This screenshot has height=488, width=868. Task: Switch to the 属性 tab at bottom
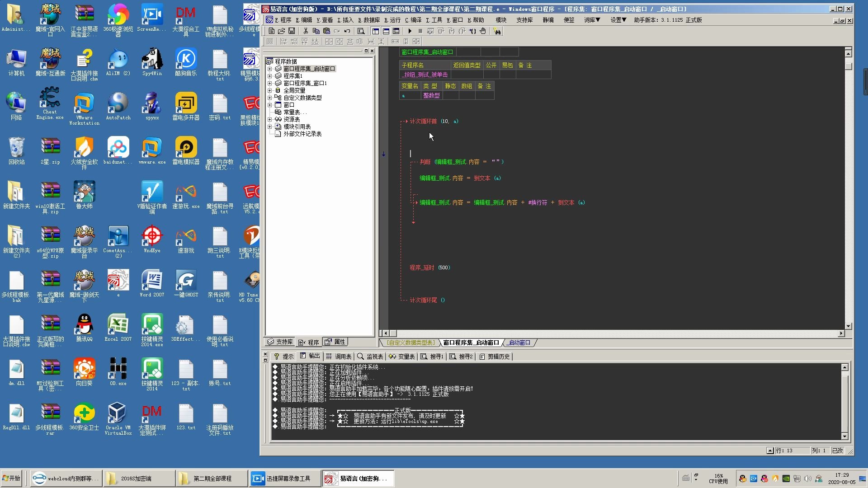point(337,342)
